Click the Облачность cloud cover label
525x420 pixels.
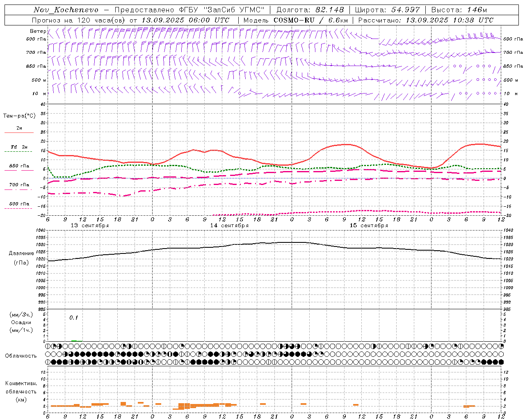click(x=21, y=356)
